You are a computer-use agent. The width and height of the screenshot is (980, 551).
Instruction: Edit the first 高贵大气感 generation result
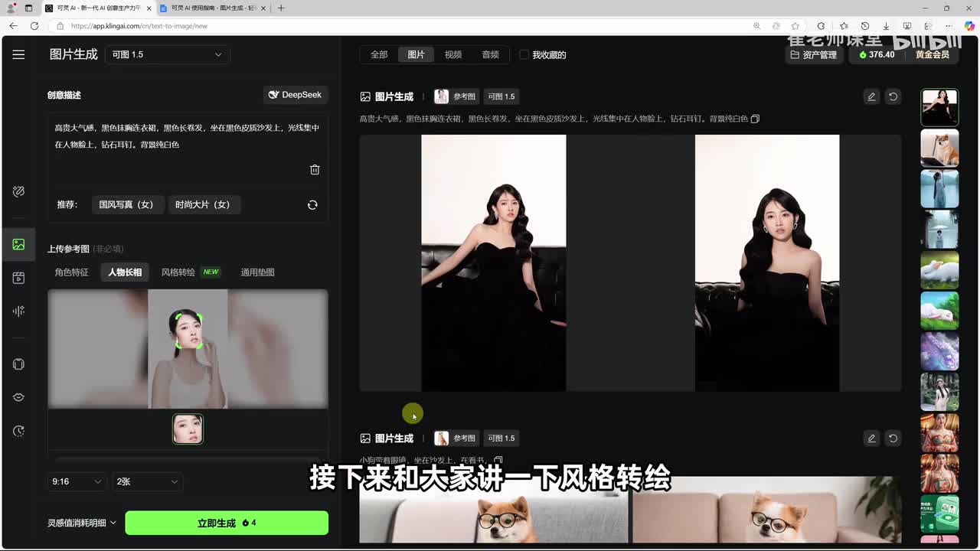[871, 96]
